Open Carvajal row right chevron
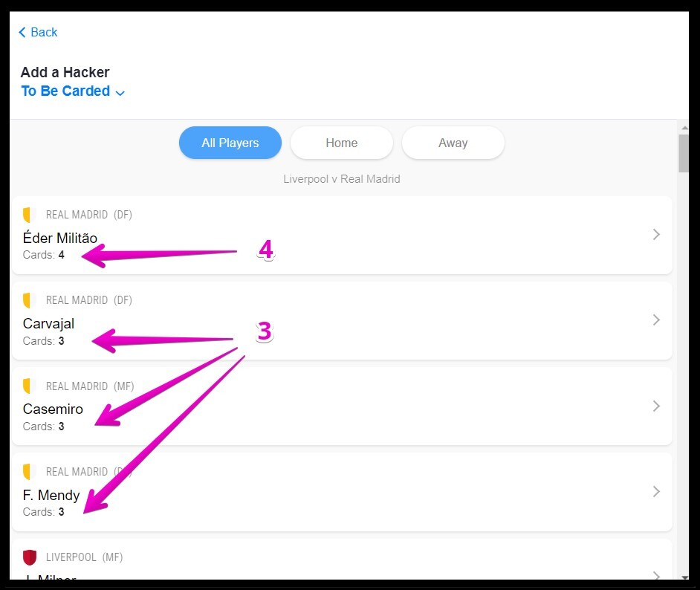700x590 pixels. coord(656,320)
